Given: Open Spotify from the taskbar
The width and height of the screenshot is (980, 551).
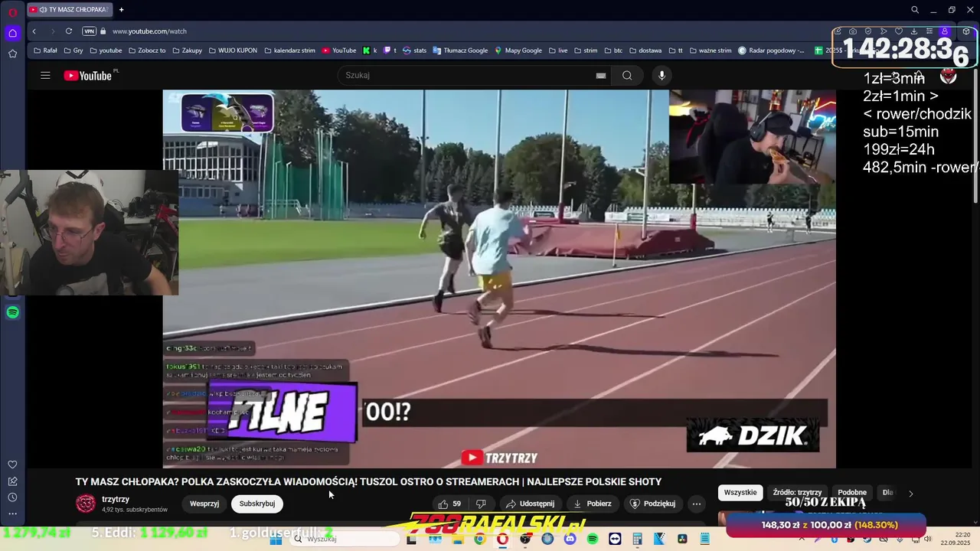Looking at the screenshot, I should (x=593, y=539).
